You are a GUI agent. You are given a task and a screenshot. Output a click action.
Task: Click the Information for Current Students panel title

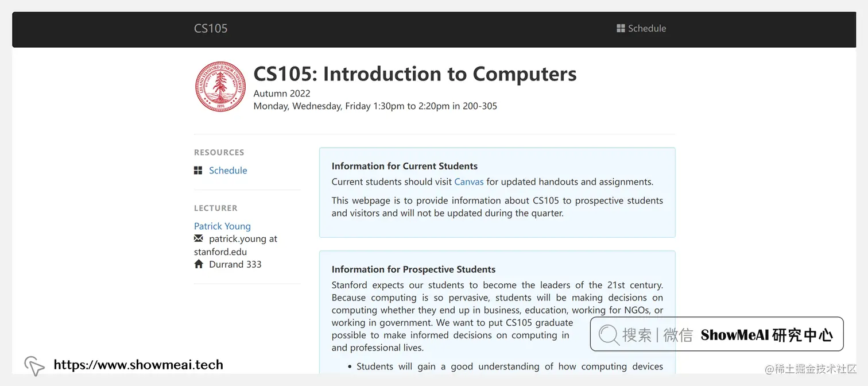404,165
